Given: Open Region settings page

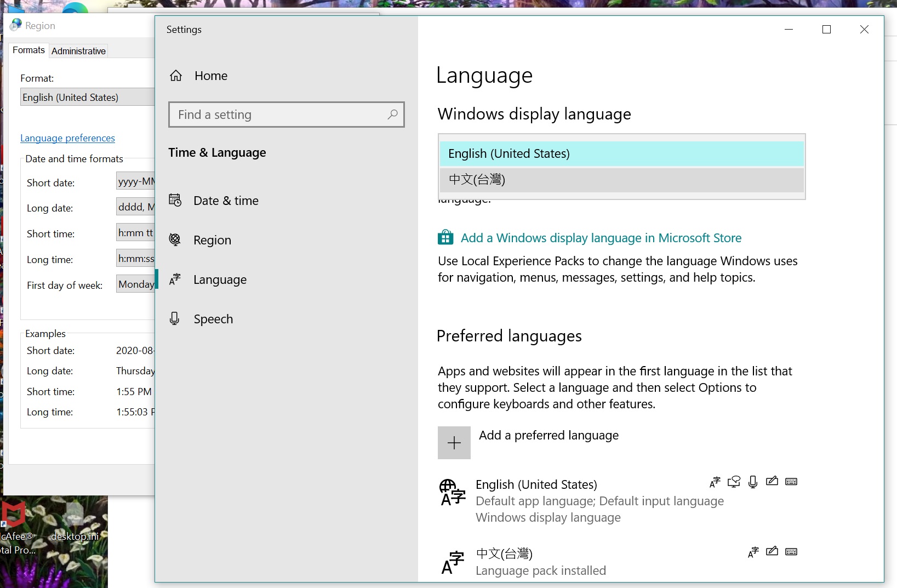Looking at the screenshot, I should coord(212,240).
